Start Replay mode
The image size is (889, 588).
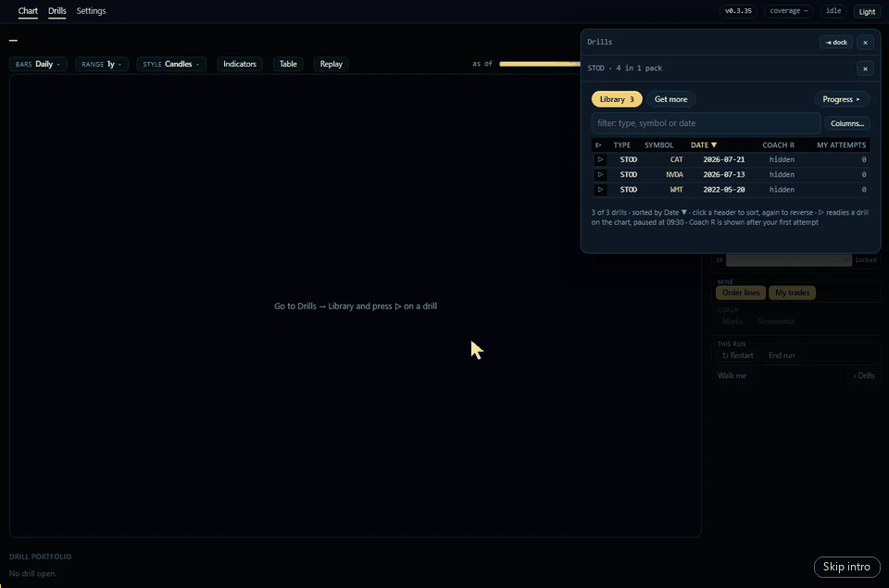(x=332, y=64)
